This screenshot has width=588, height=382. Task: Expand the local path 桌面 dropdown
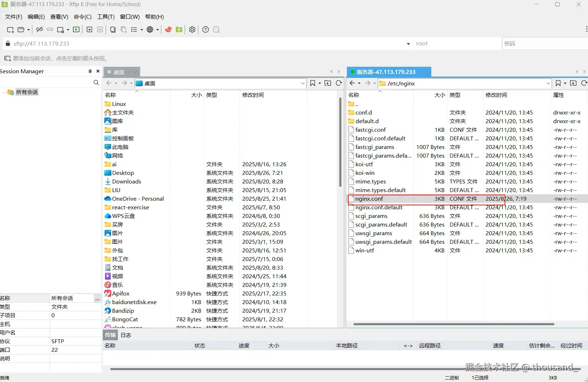tap(303, 83)
